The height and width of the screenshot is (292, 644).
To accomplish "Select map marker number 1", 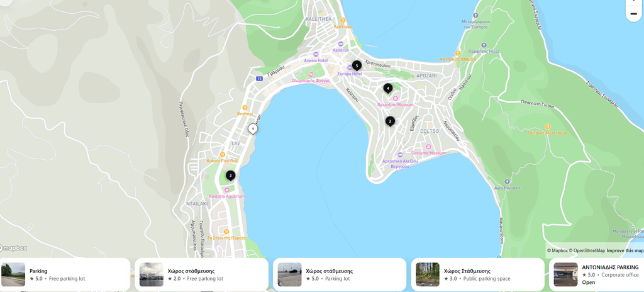I will pyautogui.click(x=253, y=129).
